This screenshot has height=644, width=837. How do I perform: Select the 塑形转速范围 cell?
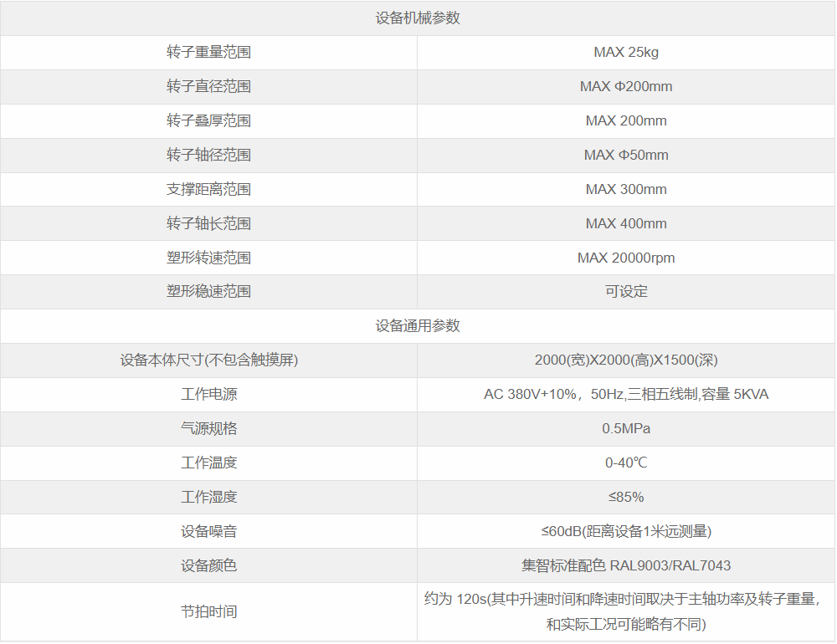point(209,258)
